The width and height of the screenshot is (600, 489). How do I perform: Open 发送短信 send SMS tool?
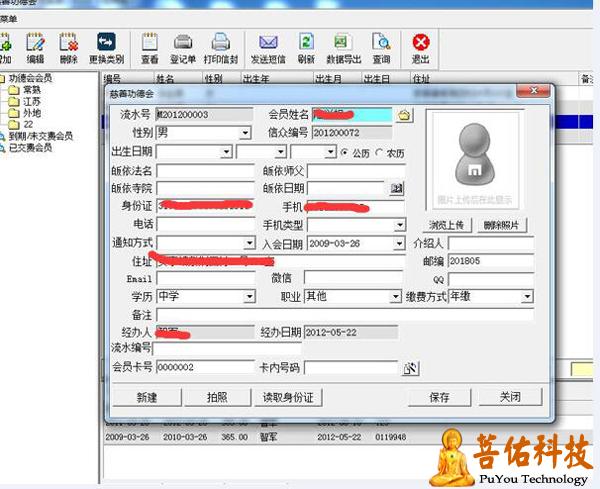point(268,44)
